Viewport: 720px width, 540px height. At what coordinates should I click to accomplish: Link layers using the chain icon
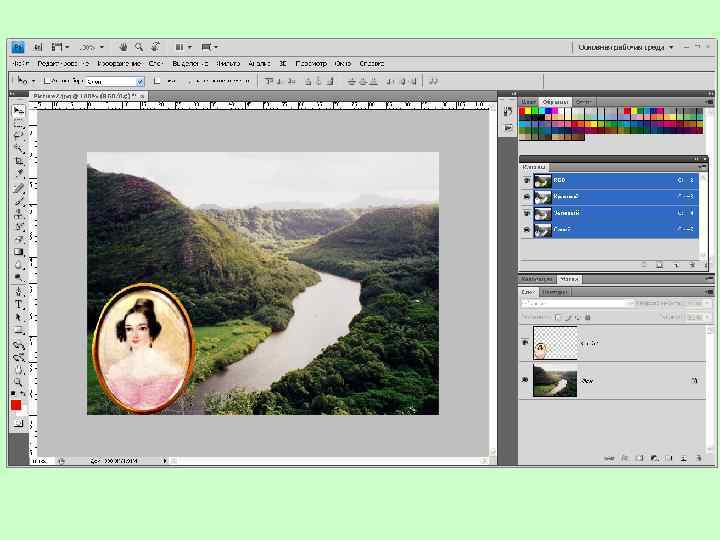609,458
